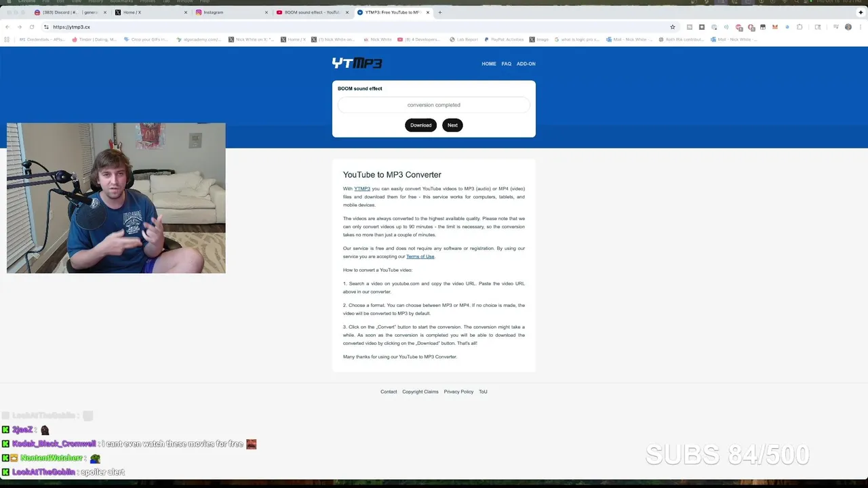Open the Privacy Policy footer link
Viewport: 868px width, 488px height.
[458, 392]
